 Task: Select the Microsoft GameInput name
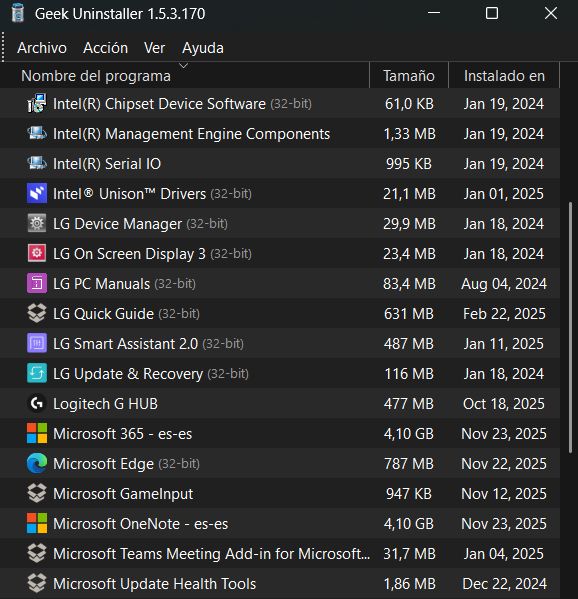[123, 494]
